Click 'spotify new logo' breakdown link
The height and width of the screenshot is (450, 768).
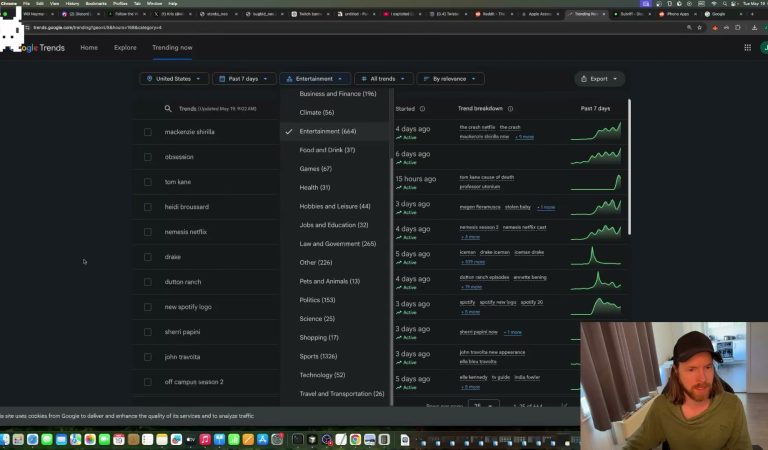498,302
